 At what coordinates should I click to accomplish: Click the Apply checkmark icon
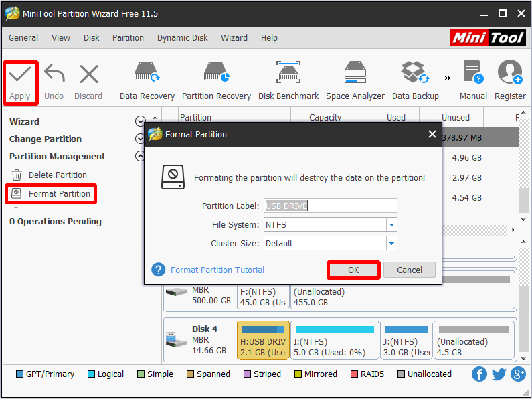20,74
